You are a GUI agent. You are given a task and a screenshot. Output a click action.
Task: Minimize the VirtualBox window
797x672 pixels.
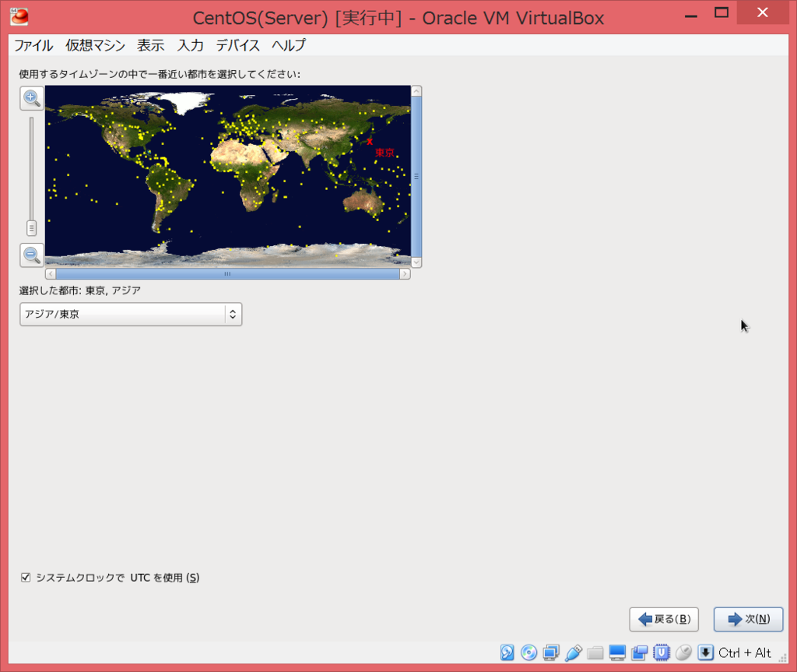click(x=691, y=16)
